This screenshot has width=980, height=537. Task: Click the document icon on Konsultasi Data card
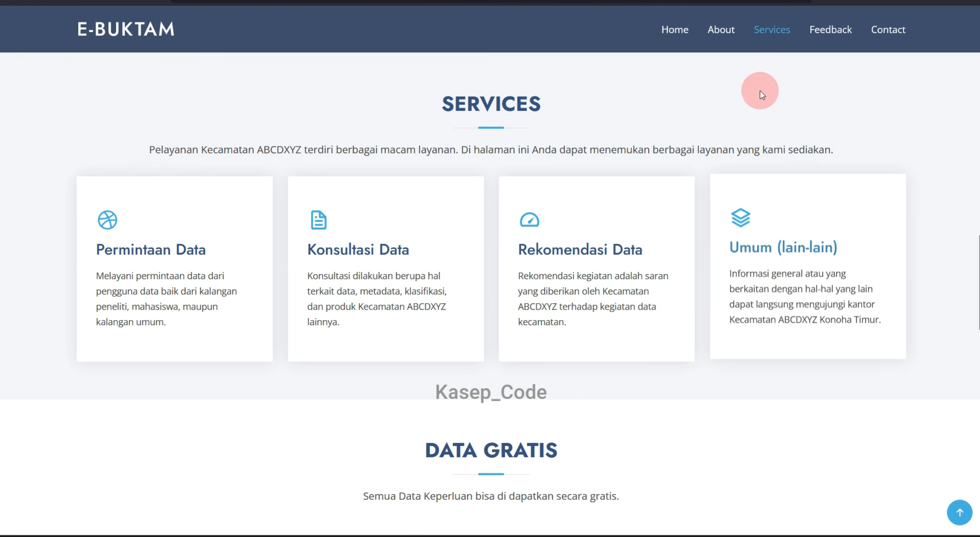point(318,220)
